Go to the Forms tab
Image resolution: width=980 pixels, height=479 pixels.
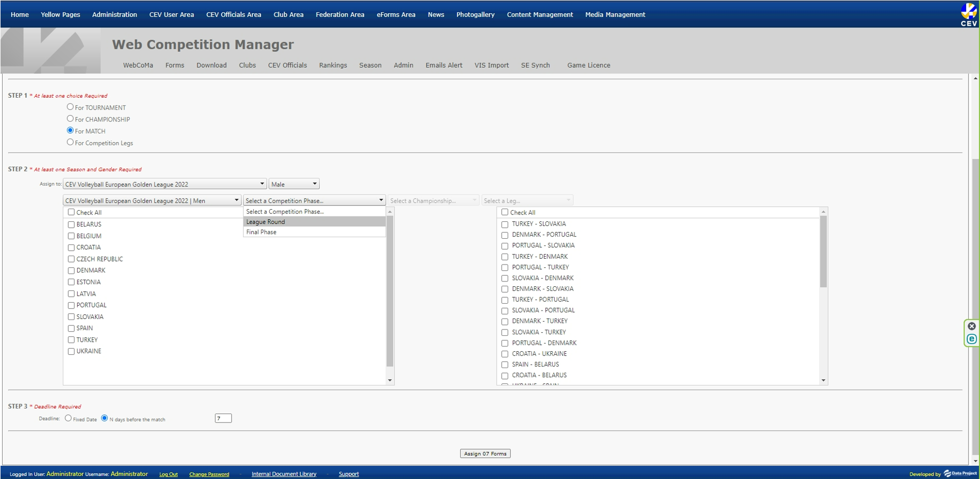click(175, 65)
